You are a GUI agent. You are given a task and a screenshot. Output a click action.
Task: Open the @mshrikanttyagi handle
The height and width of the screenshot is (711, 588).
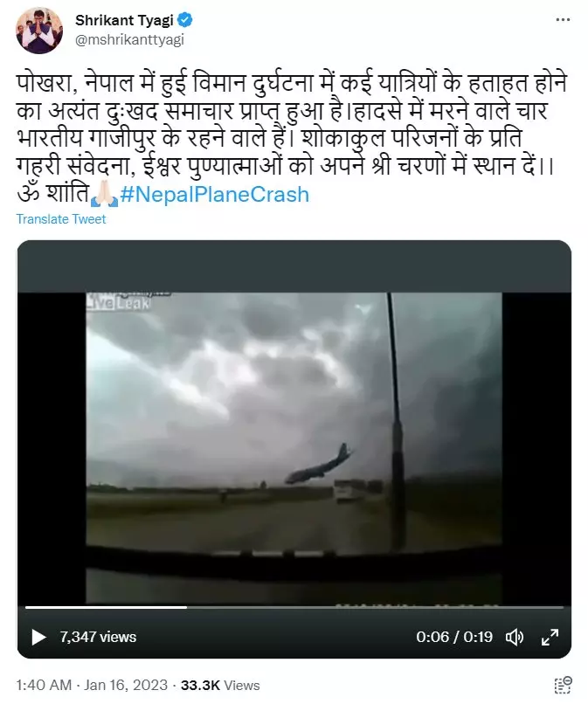(129, 40)
